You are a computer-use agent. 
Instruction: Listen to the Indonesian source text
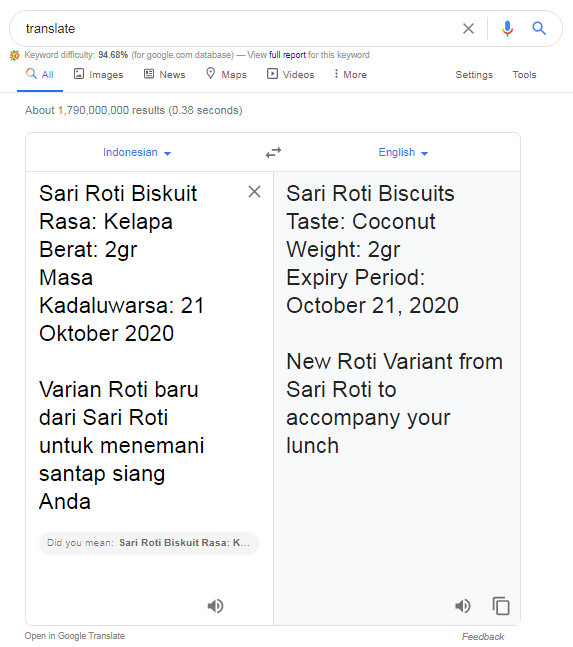coord(215,606)
